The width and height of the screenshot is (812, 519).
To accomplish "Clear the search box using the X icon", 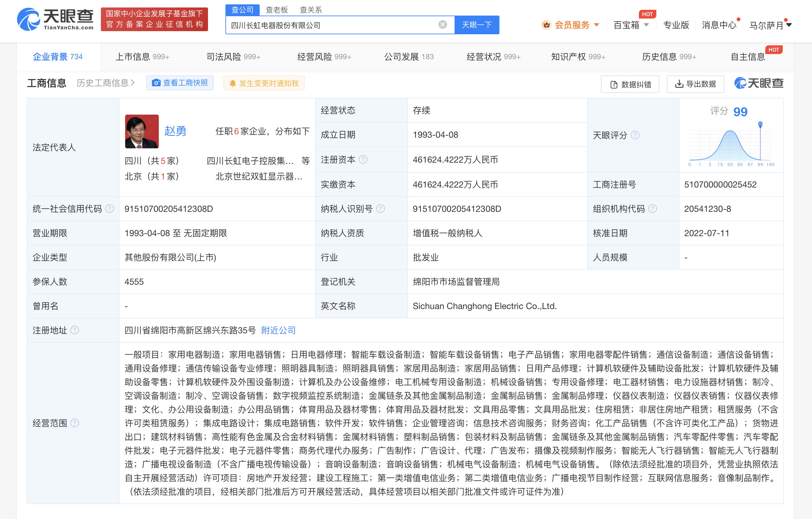I will (x=442, y=24).
